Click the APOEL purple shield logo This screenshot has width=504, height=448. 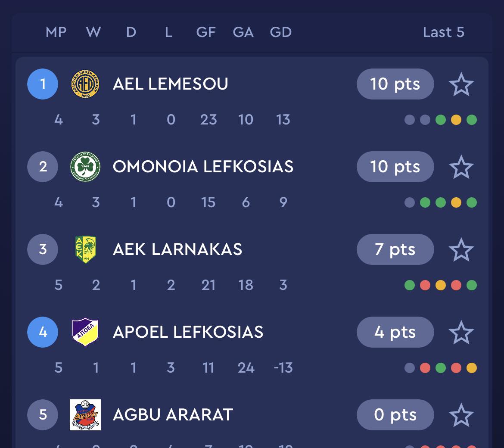click(x=85, y=332)
